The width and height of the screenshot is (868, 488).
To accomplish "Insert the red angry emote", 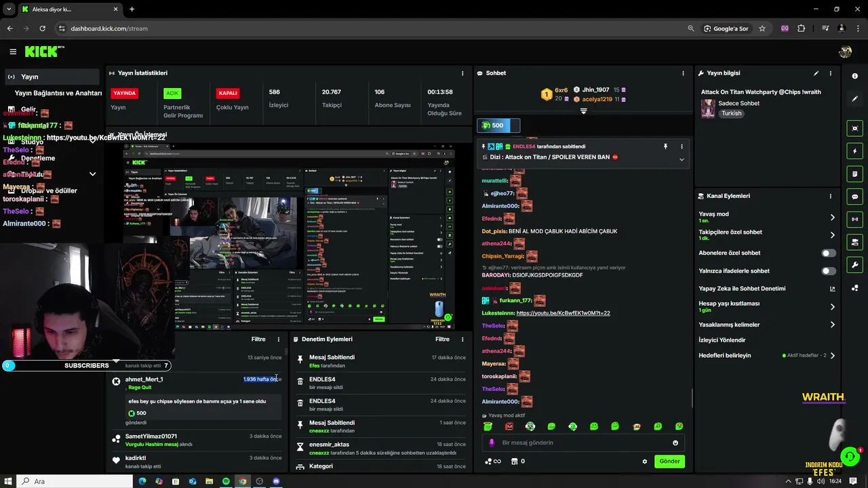I will tap(509, 426).
